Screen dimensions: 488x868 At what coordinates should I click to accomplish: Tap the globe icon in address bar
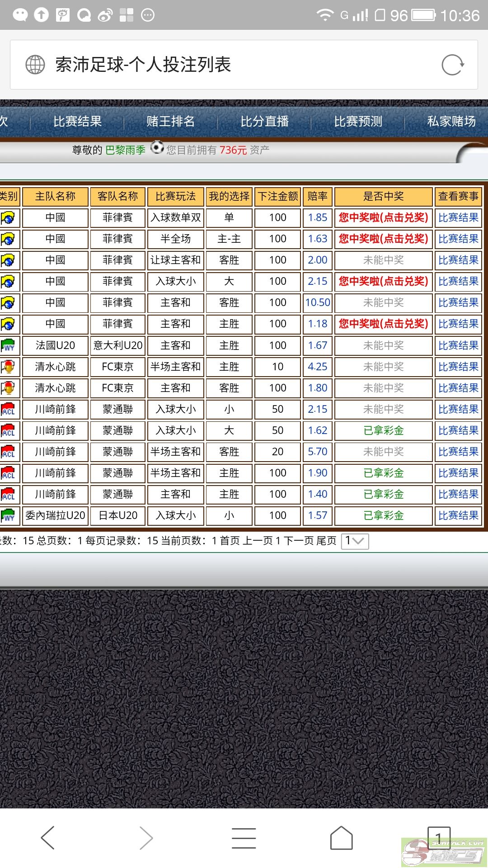coord(35,65)
